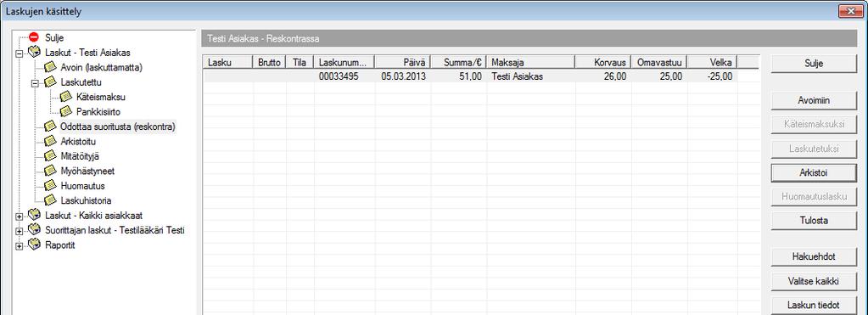Open Huomautus label in tree
868x315 pixels.
(x=82, y=186)
